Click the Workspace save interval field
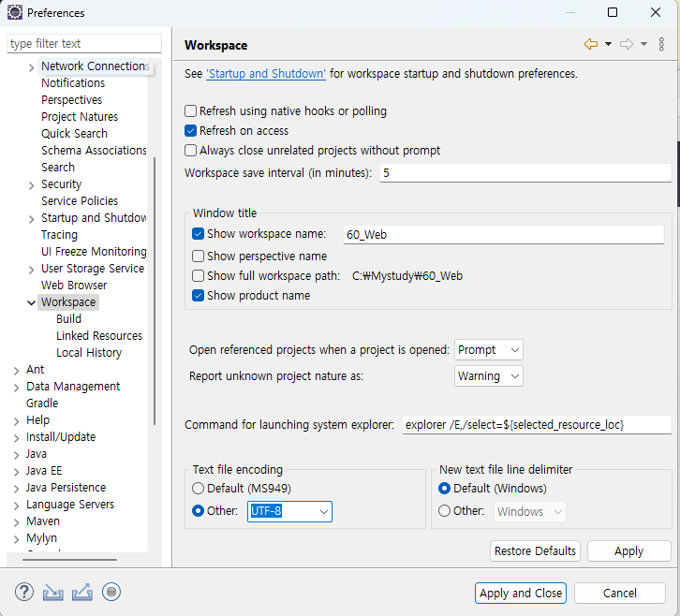680x616 pixels. point(525,173)
